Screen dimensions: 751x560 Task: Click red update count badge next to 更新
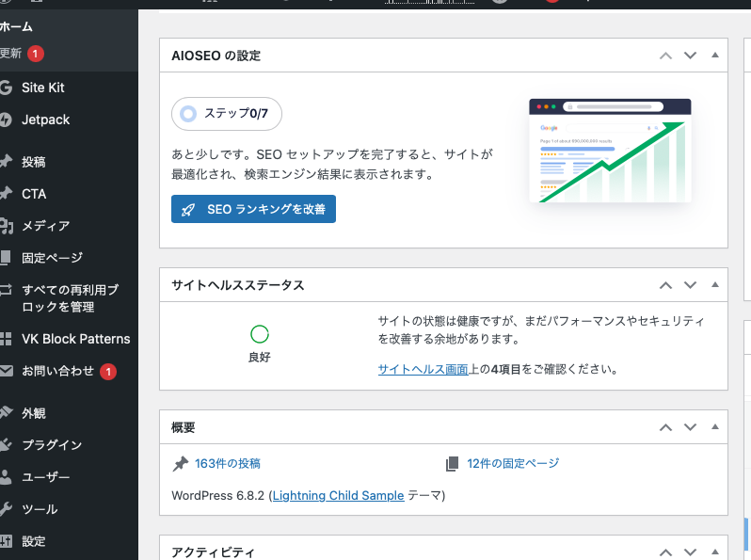tap(36, 54)
